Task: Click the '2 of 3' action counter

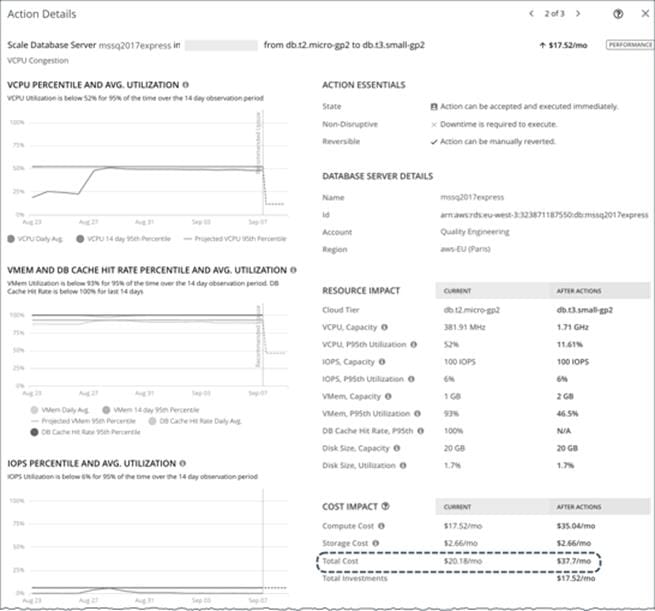Action: coord(554,14)
